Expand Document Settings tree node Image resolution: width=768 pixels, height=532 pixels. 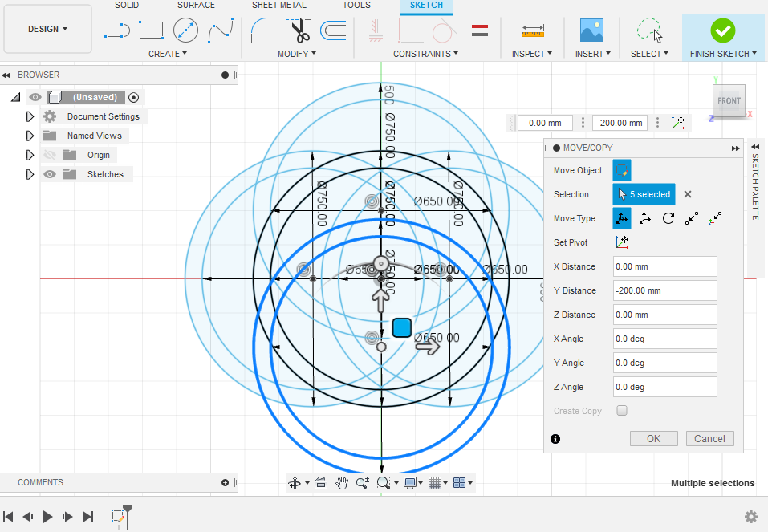click(30, 116)
